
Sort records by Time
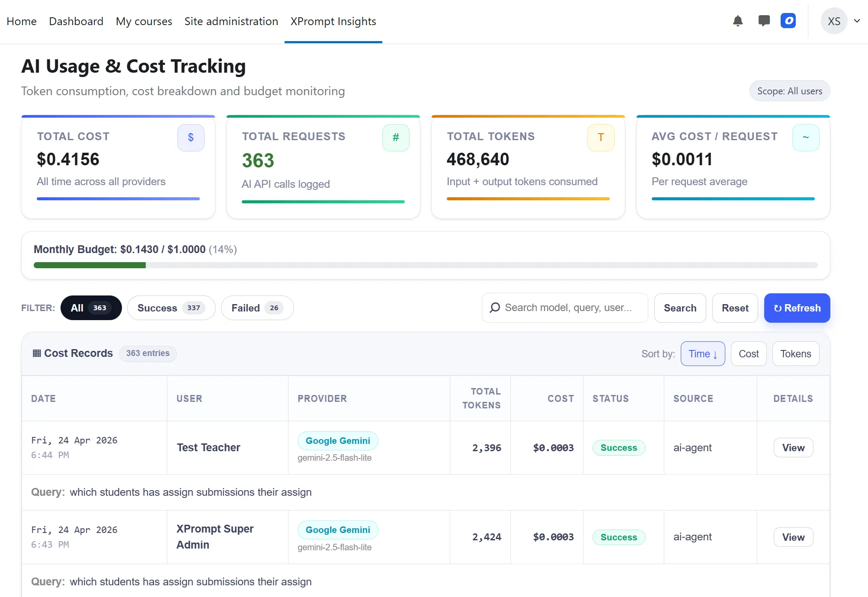tap(703, 353)
